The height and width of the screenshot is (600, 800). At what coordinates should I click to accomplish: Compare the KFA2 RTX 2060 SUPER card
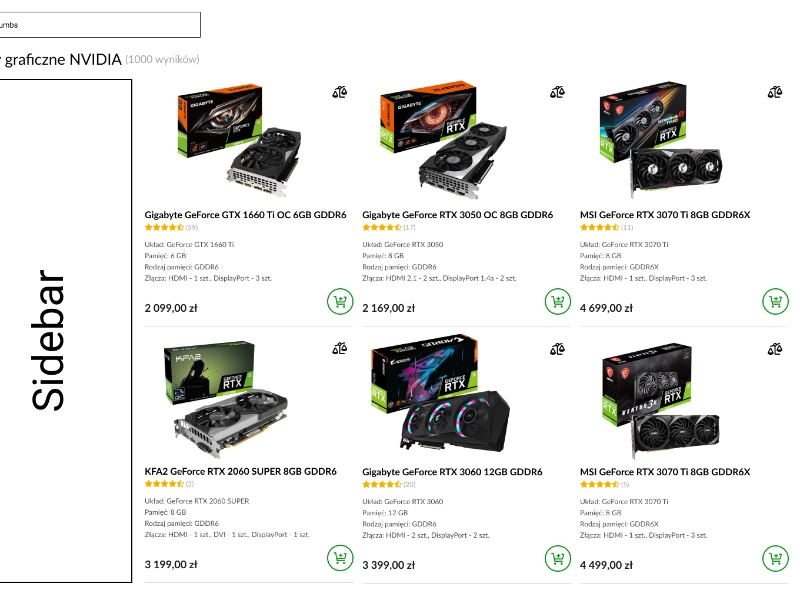pos(339,349)
